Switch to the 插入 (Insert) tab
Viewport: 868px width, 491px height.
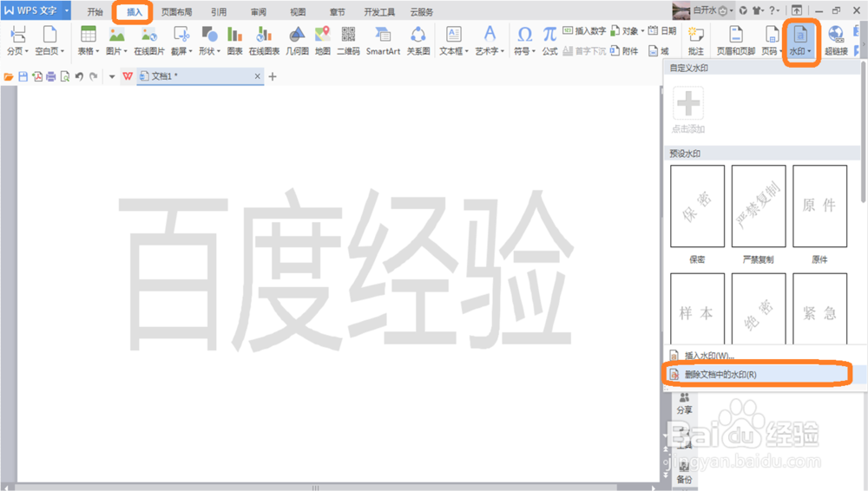click(134, 11)
